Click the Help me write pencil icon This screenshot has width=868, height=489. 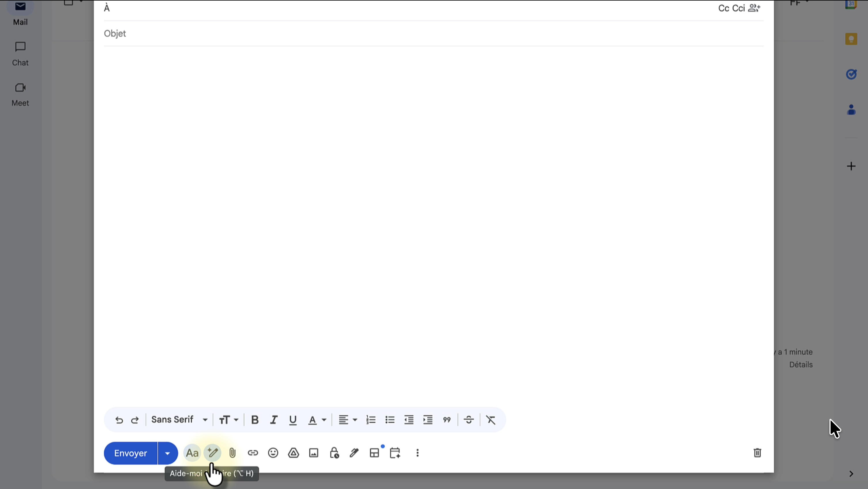(212, 453)
